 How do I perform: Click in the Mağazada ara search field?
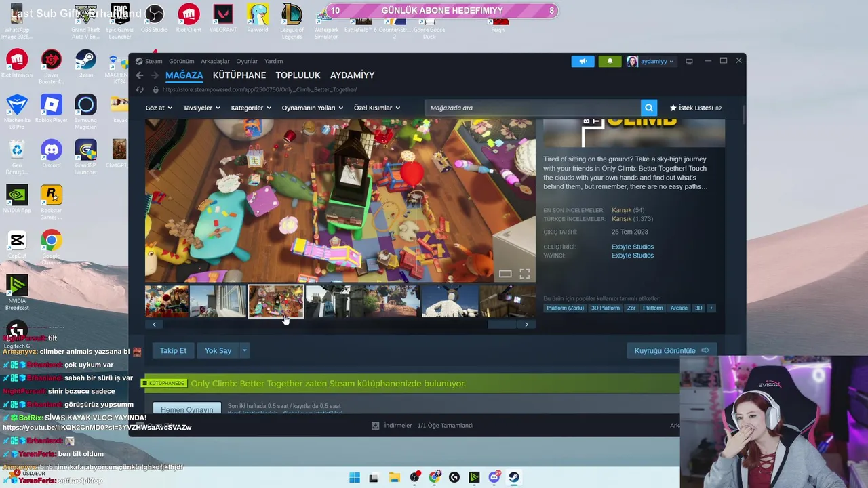(x=533, y=108)
